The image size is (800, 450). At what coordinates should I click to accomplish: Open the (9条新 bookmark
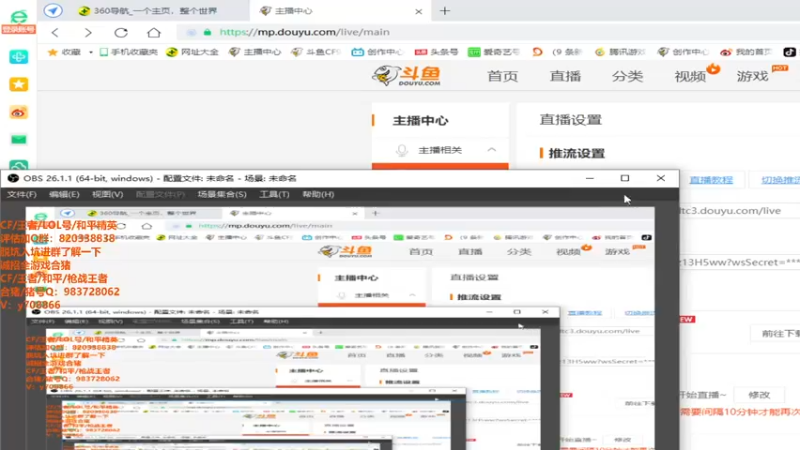[x=557, y=52]
